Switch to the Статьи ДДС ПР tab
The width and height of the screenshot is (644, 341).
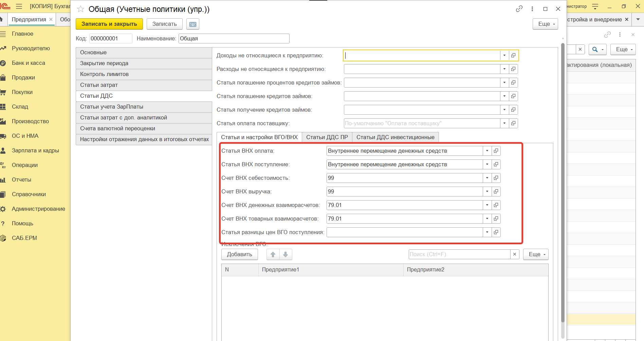point(327,137)
